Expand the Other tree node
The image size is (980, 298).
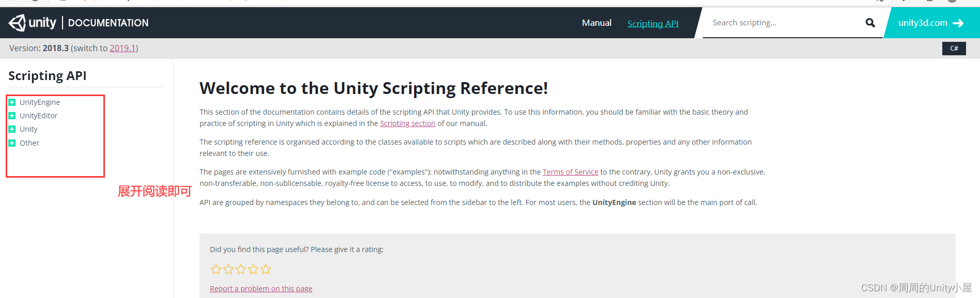pos(12,143)
